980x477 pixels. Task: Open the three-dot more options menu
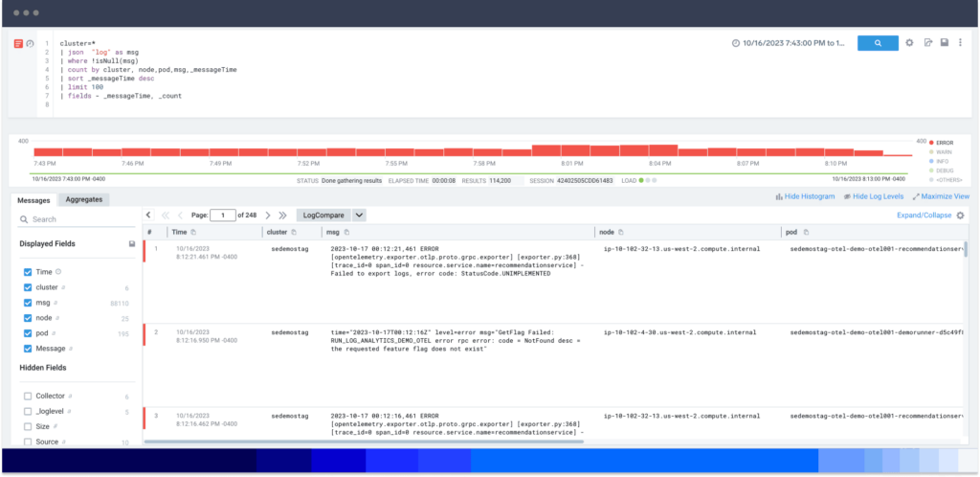pos(960,43)
